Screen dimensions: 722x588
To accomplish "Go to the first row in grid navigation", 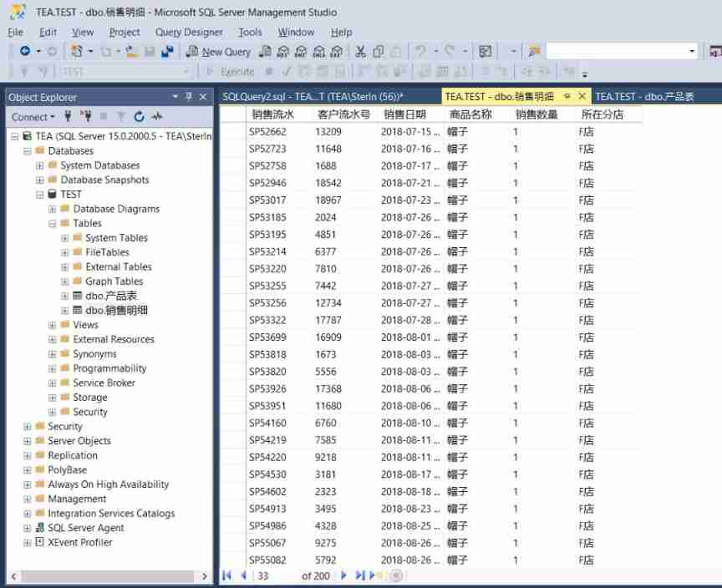I will pos(226,575).
